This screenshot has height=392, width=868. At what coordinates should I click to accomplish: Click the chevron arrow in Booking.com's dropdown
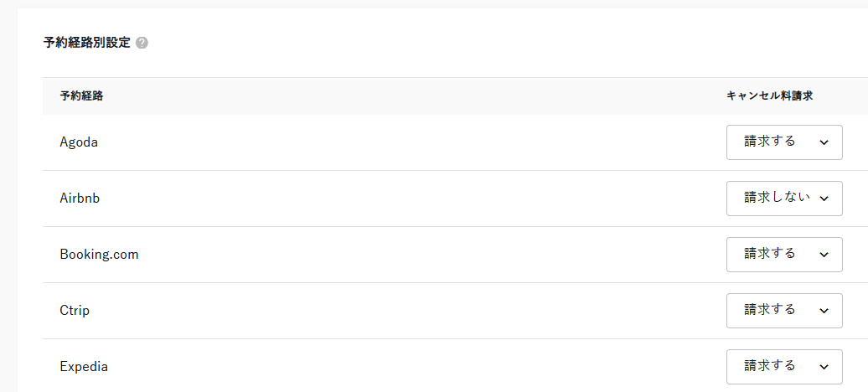(x=824, y=255)
